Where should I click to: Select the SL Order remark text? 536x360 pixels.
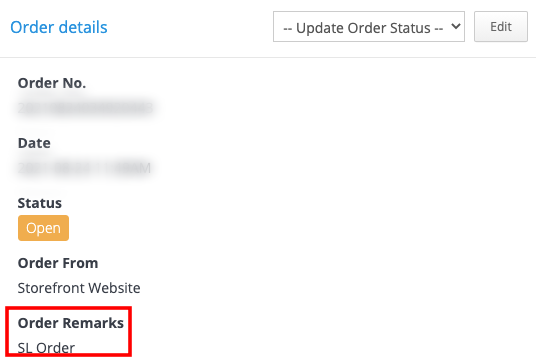point(46,348)
